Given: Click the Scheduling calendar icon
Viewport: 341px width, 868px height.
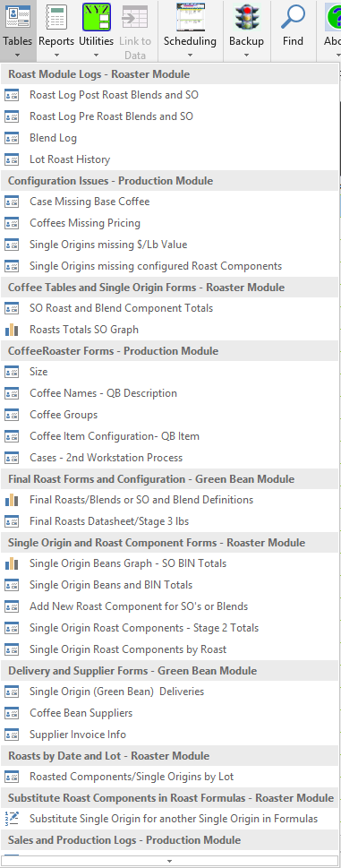Looking at the screenshot, I should [x=190, y=16].
